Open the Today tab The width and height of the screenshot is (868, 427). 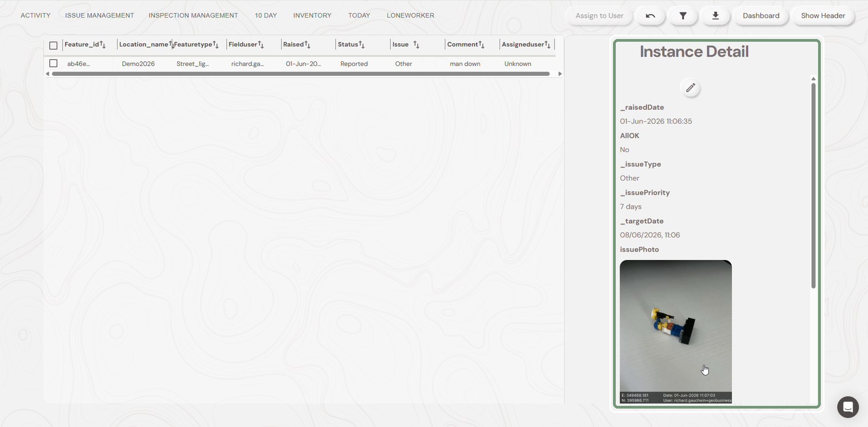[359, 16]
